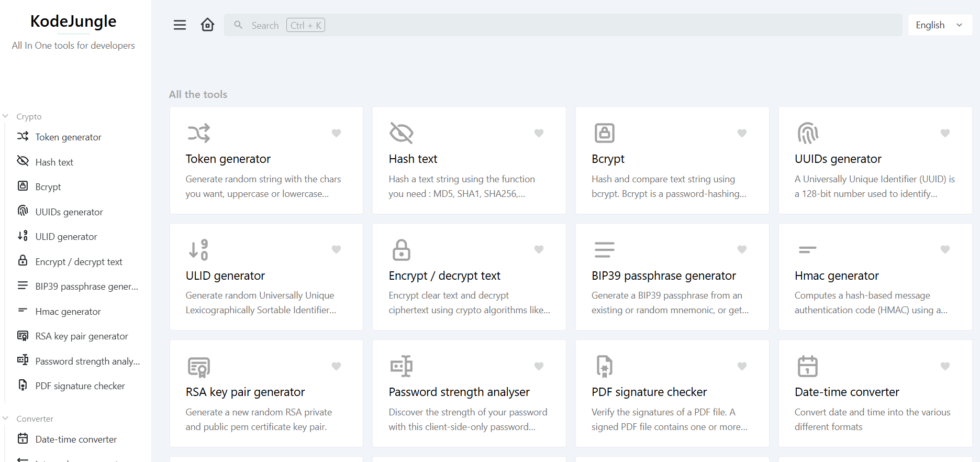Favorite the Password strength analyser card
The height and width of the screenshot is (462, 980).
[x=539, y=366]
